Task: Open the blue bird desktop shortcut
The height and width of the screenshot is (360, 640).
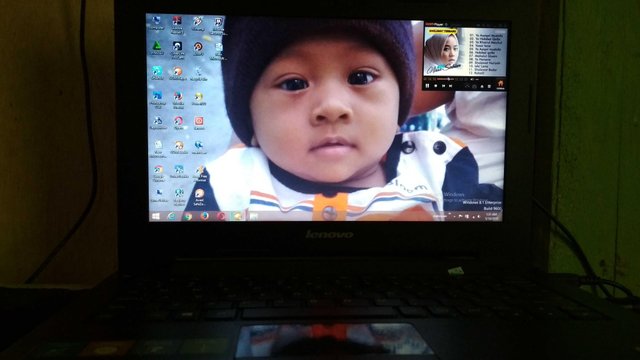Action: pos(199,145)
